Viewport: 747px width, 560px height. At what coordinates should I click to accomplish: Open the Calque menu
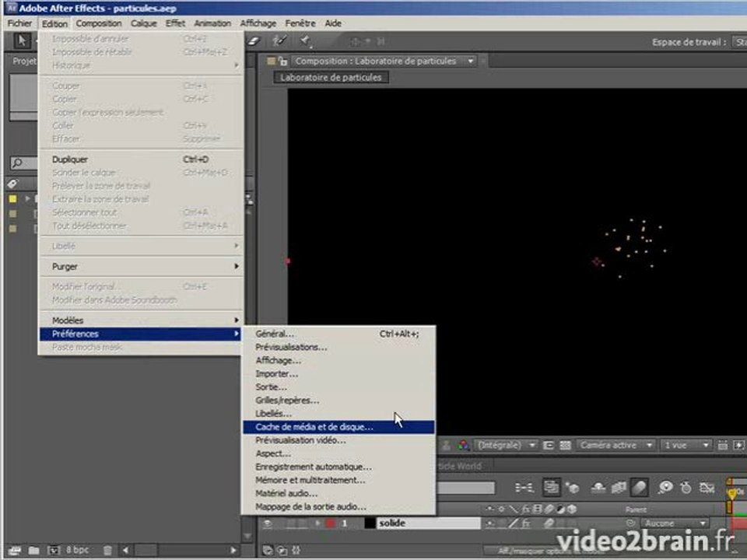[143, 23]
